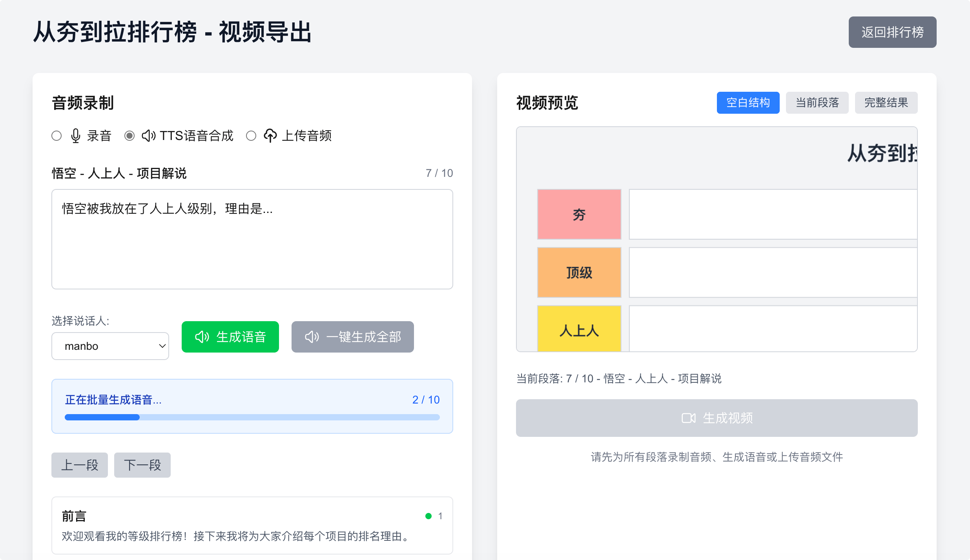Viewport: 970px width, 560px height.
Task: Click the video camera icon on 生成视频 button
Action: tap(688, 418)
